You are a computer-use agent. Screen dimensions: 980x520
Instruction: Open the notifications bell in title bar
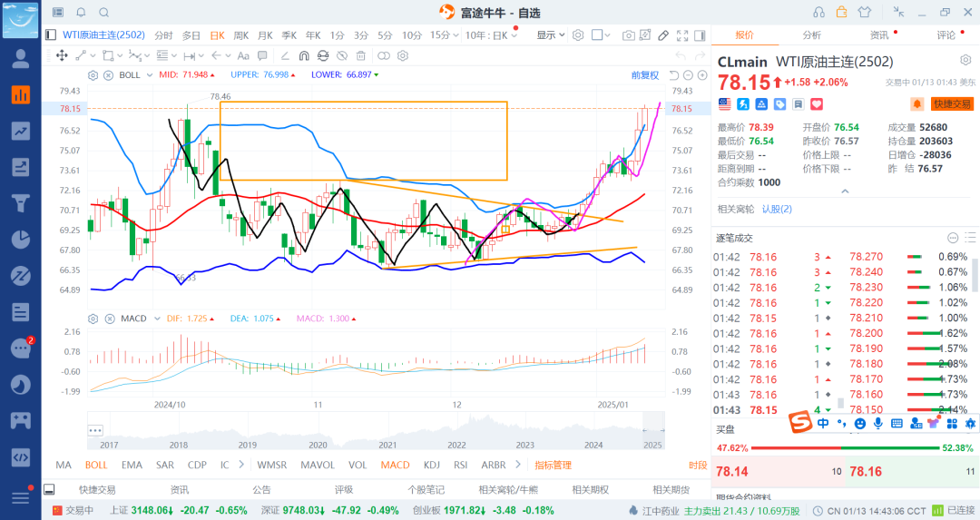pos(81,12)
